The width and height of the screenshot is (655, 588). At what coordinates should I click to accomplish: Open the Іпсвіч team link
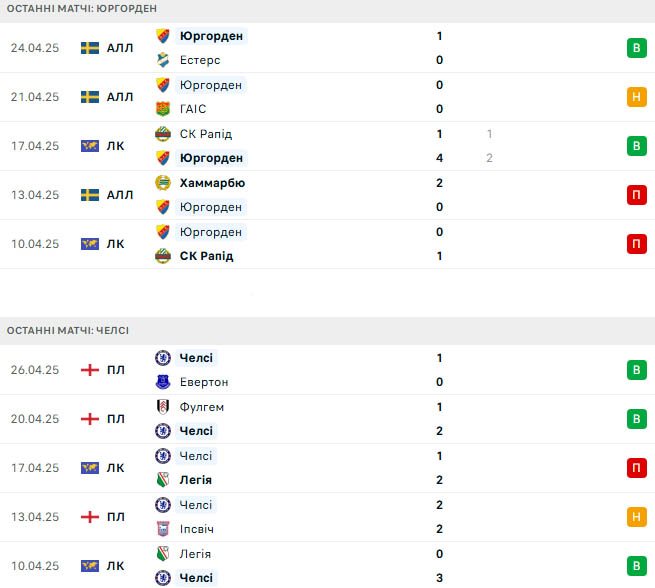pyautogui.click(x=196, y=529)
